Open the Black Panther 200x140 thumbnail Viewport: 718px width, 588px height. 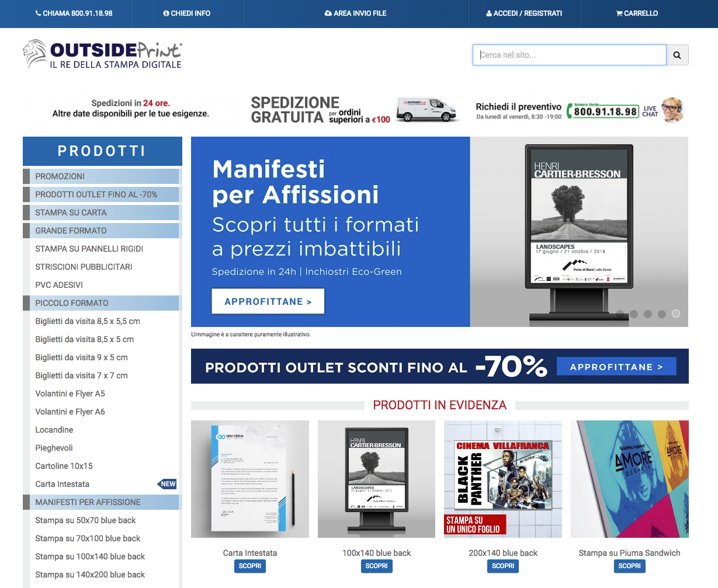[503, 479]
